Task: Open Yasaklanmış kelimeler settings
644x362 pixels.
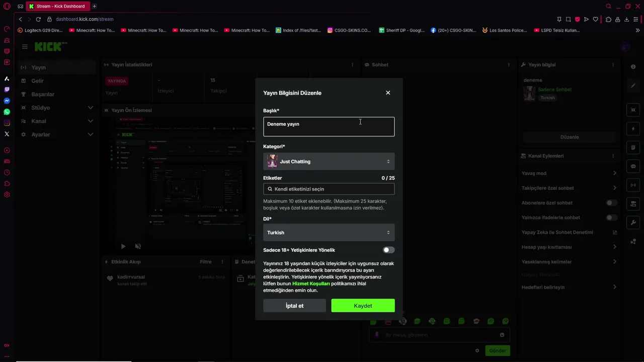Action: coord(569,262)
